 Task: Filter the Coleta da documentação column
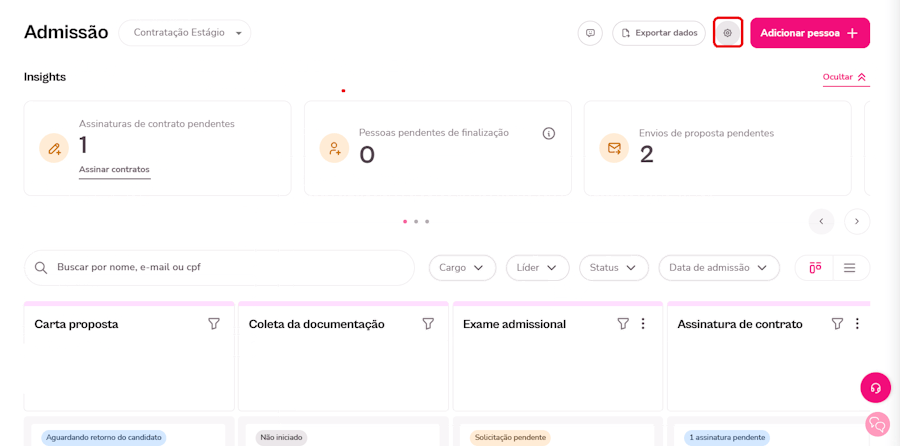click(x=428, y=324)
